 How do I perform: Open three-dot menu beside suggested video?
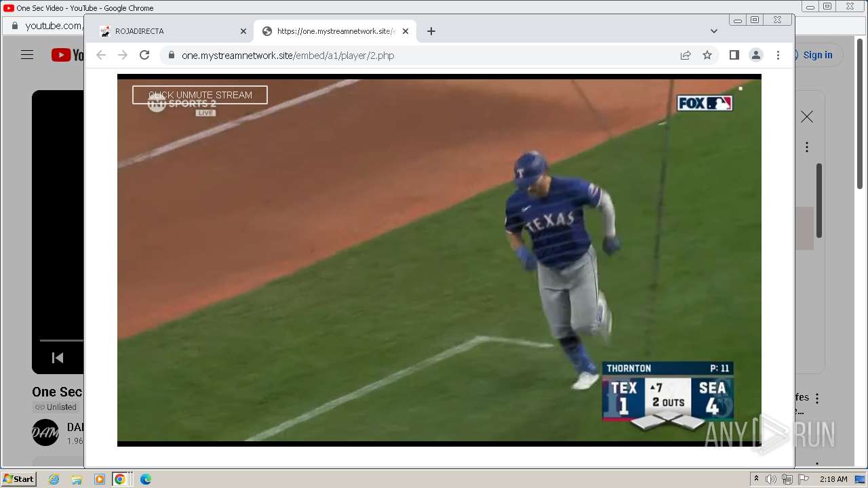click(817, 399)
